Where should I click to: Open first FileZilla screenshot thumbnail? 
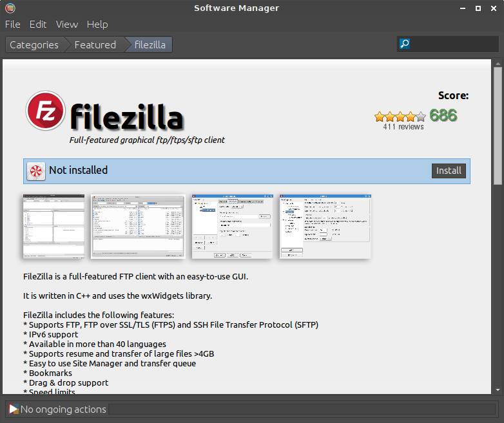(53, 226)
